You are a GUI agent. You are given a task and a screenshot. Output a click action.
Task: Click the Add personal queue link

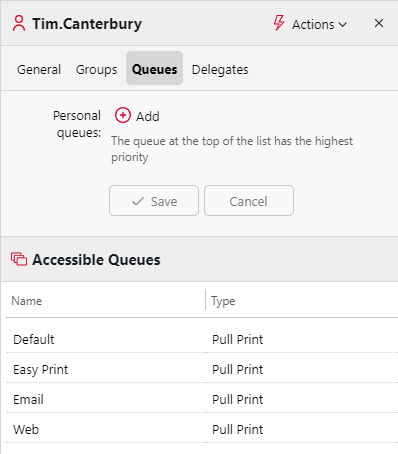pos(148,116)
